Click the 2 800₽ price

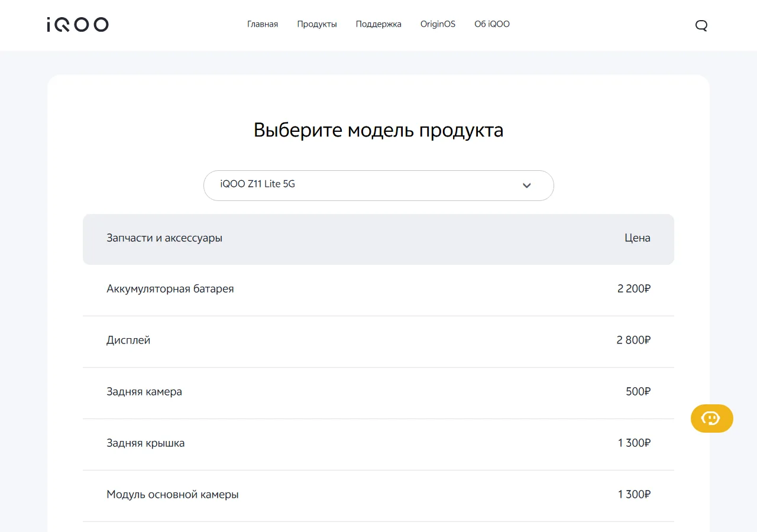click(633, 340)
